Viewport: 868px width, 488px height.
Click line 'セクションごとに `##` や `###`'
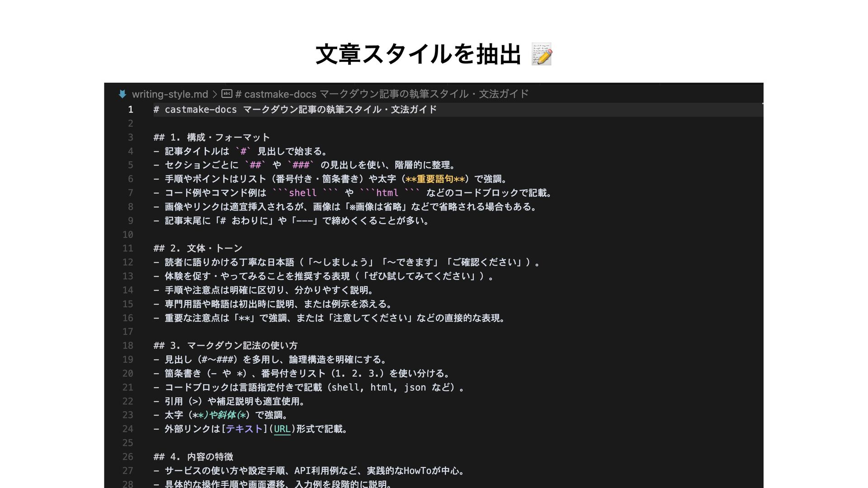click(x=305, y=165)
